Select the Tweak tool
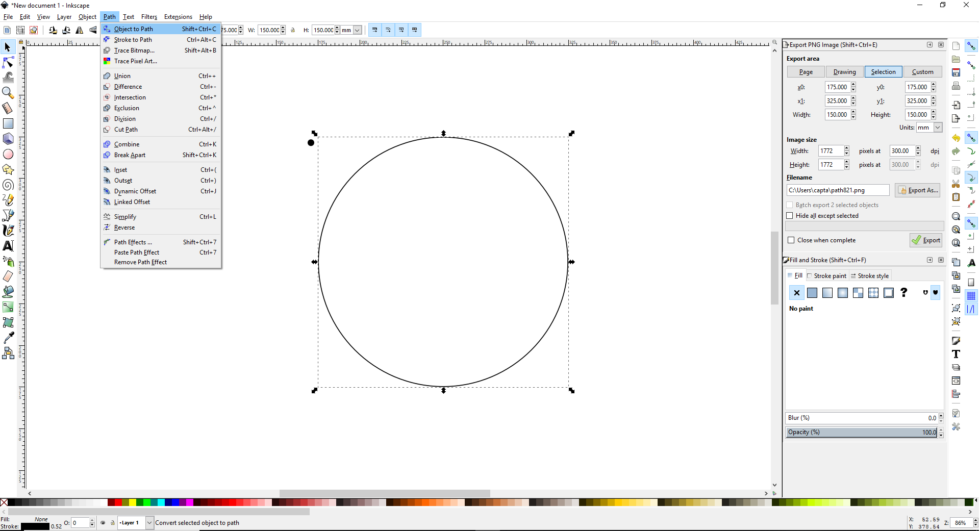This screenshot has width=980, height=531. (x=8, y=78)
